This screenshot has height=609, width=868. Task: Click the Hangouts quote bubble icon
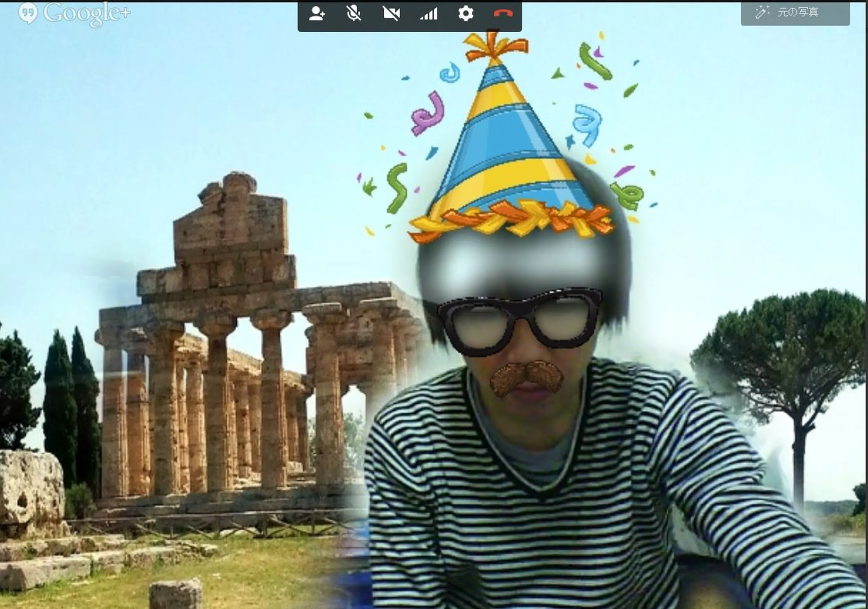point(27,14)
